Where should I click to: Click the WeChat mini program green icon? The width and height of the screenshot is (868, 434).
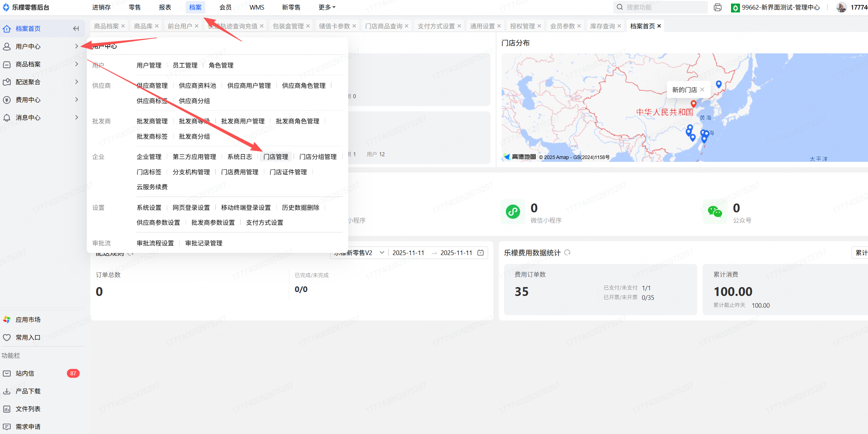(513, 212)
